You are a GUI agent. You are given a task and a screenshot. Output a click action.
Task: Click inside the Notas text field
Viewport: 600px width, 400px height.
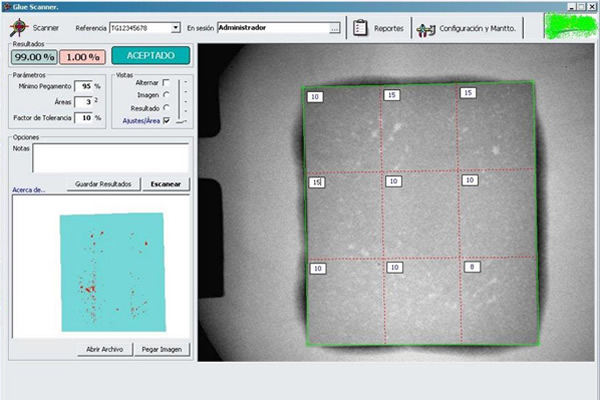tap(110, 157)
